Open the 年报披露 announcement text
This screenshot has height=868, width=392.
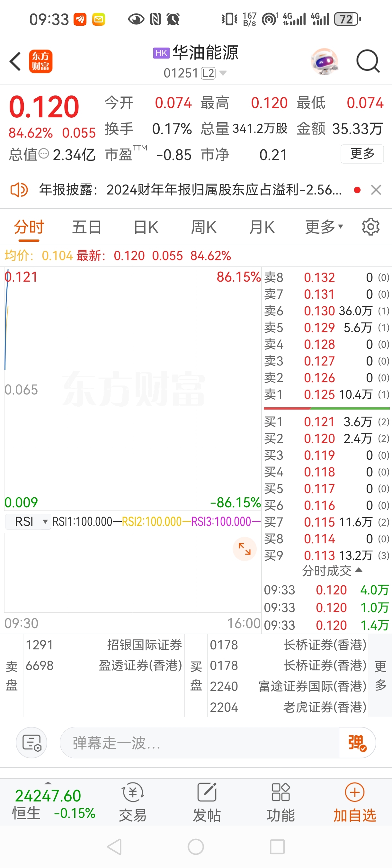pos(190,190)
